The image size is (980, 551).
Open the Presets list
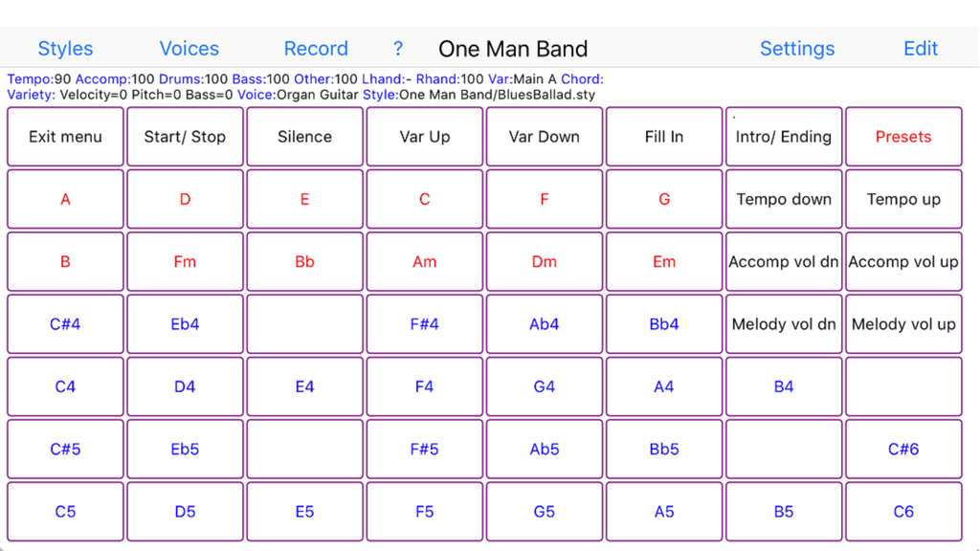[x=902, y=136]
